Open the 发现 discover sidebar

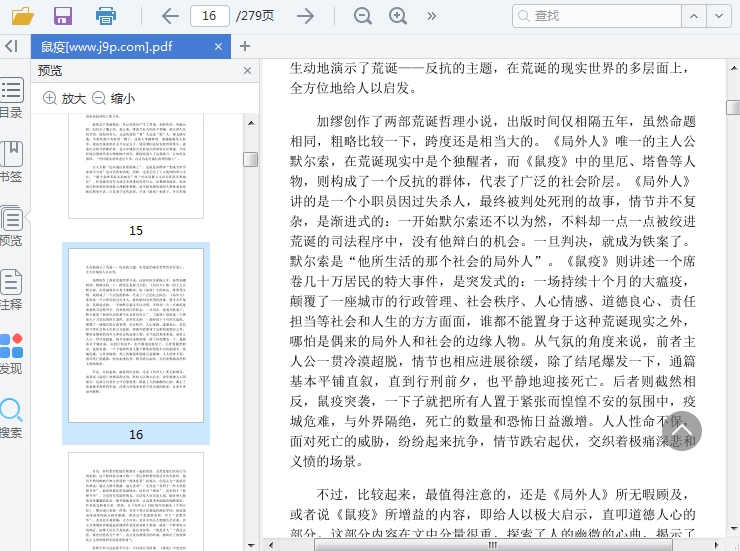tap(11, 354)
